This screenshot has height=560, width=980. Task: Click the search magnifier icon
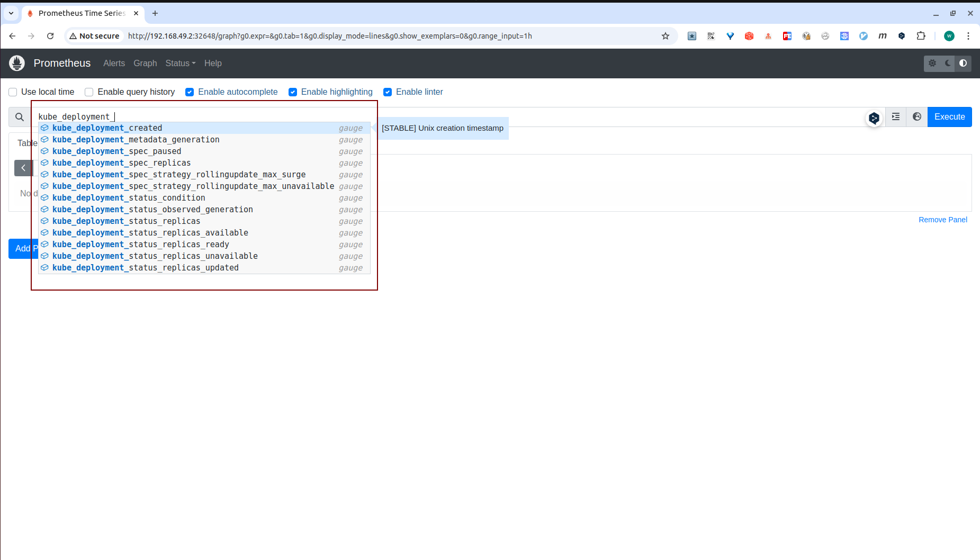point(20,117)
